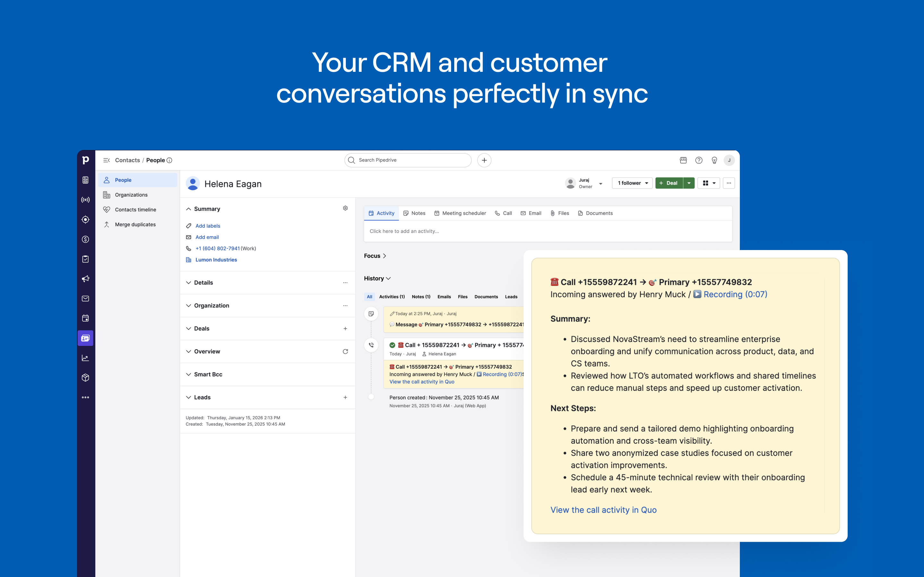Image resolution: width=924 pixels, height=577 pixels.
Task: Open the marketplace icon in top bar
Action: coord(683,160)
